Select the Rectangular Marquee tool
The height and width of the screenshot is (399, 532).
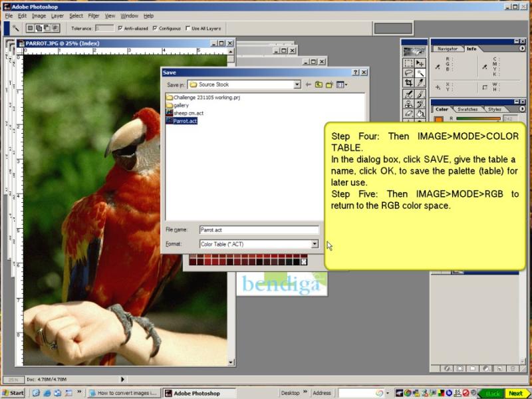pyautogui.click(x=408, y=63)
